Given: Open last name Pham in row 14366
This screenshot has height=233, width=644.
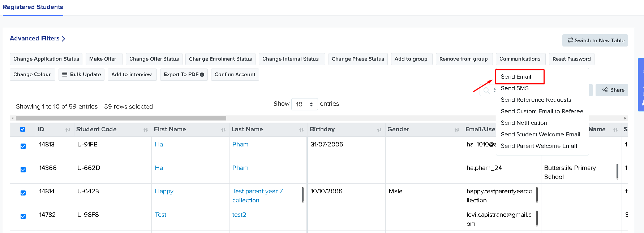Looking at the screenshot, I should [x=240, y=168].
